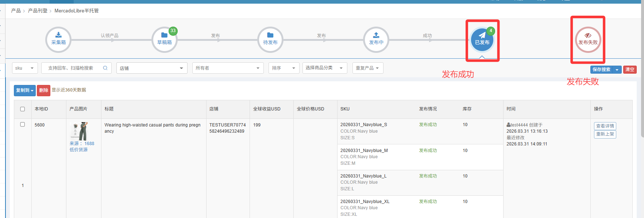
Task: Go to 产品 breadcrumb item
Action: tap(16, 11)
